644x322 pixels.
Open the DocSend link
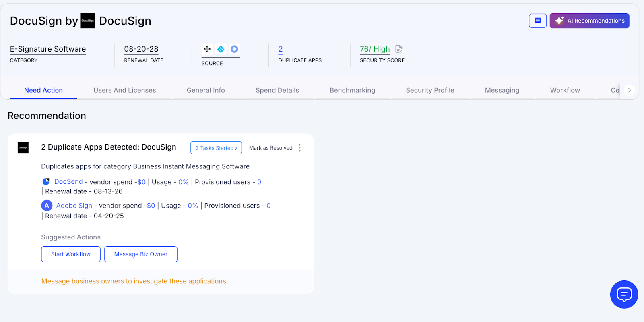coord(68,182)
